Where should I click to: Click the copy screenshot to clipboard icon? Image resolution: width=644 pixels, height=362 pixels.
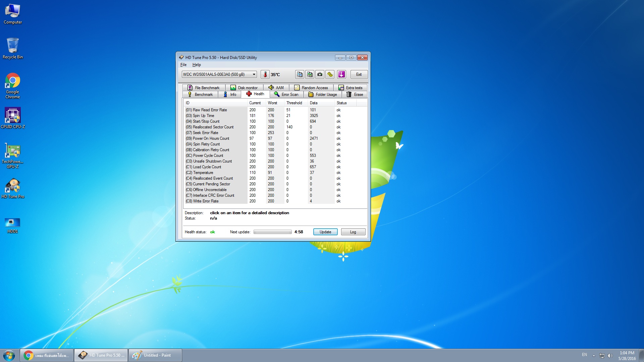(310, 74)
